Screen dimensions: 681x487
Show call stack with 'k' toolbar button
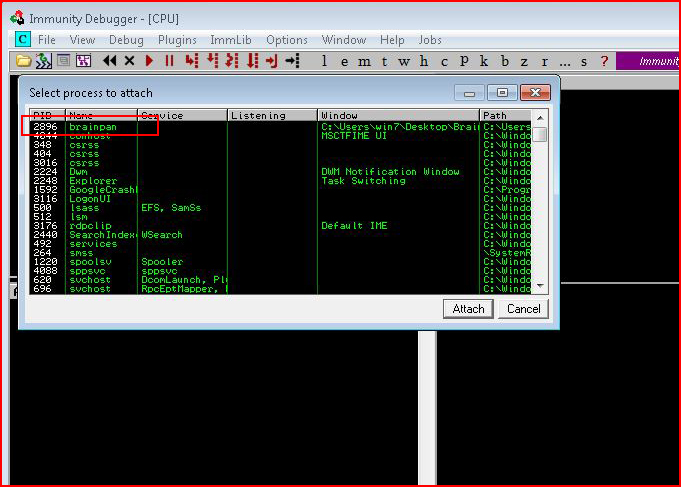tap(484, 61)
